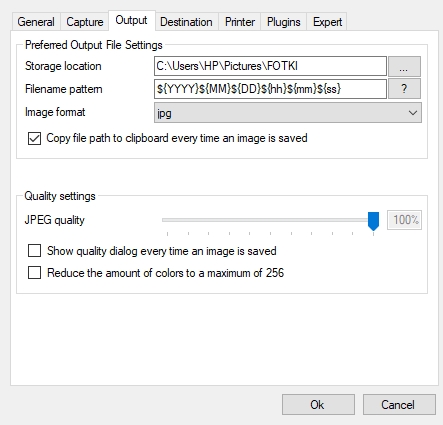Image resolution: width=443 pixels, height=425 pixels.
Task: Confirm settings with the Ok button
Action: (x=318, y=405)
